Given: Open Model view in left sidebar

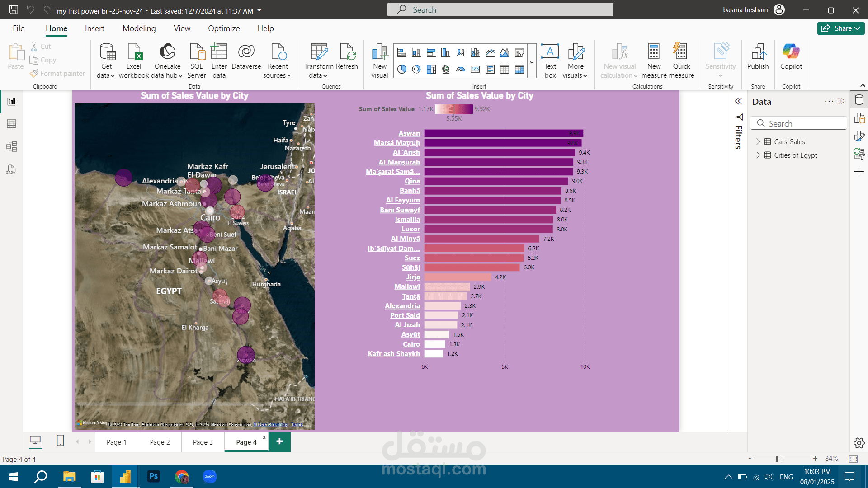Looking at the screenshot, I should click(x=11, y=146).
